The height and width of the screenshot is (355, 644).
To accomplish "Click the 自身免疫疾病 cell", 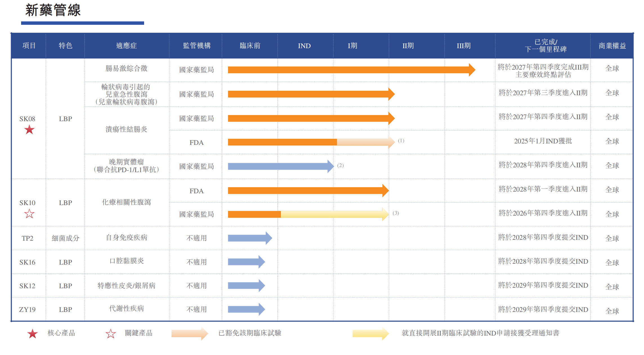I will tap(126, 238).
